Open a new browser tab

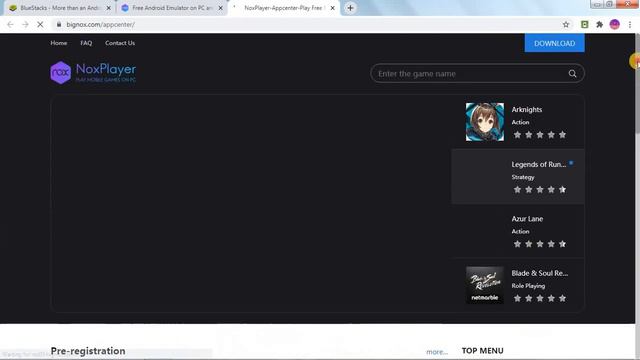click(x=350, y=8)
